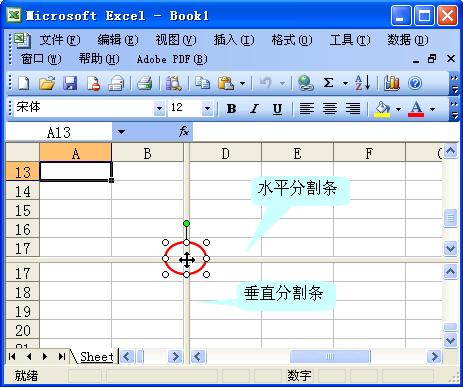This screenshot has width=463, height=388.
Task: Expand the font size dropdown showing 12
Action: click(207, 109)
